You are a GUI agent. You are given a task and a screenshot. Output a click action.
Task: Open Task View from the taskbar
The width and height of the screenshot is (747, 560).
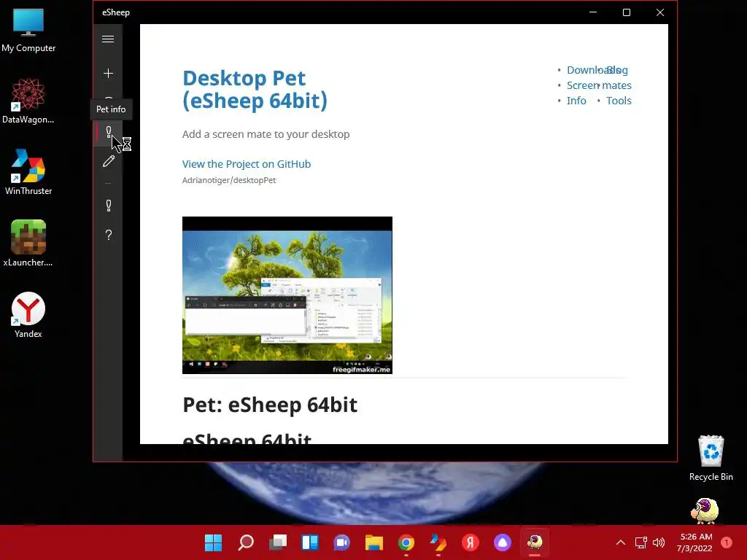tap(278, 542)
